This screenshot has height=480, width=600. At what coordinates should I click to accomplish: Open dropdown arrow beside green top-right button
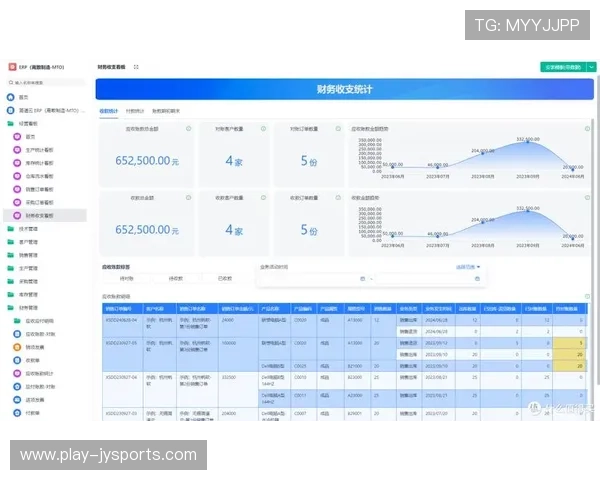[x=591, y=67]
